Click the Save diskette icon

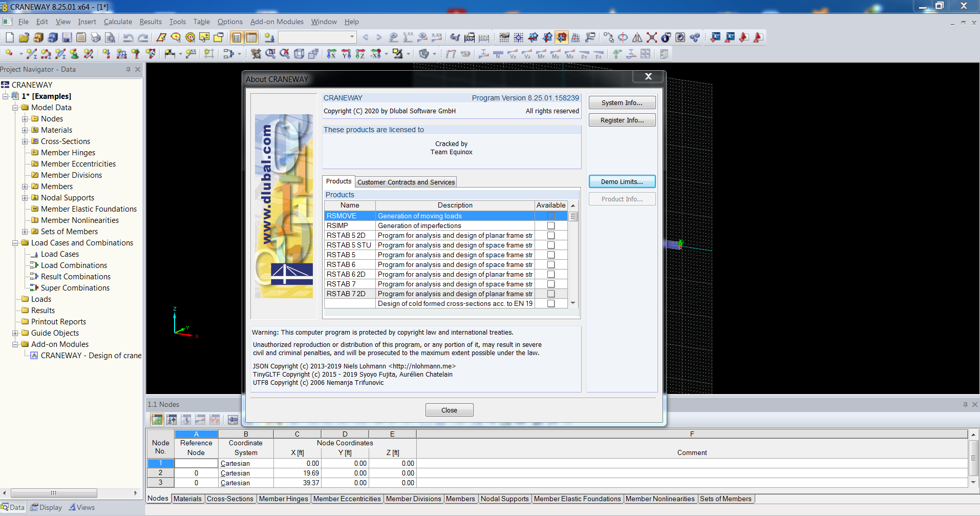pyautogui.click(x=67, y=37)
